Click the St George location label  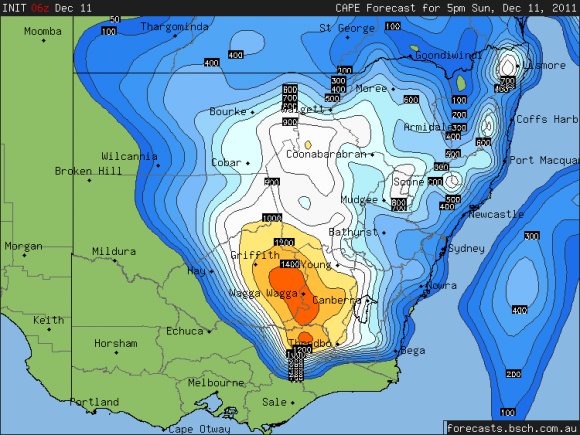347,28
